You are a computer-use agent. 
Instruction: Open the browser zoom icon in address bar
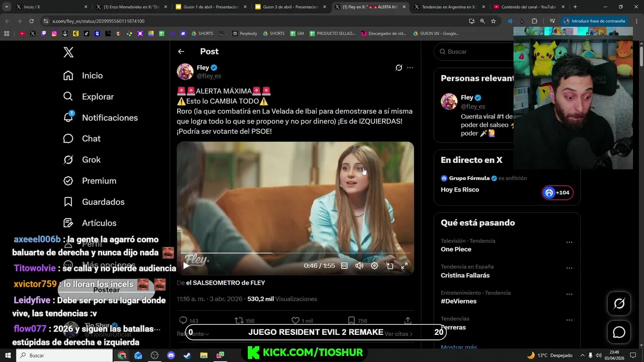[x=482, y=21]
